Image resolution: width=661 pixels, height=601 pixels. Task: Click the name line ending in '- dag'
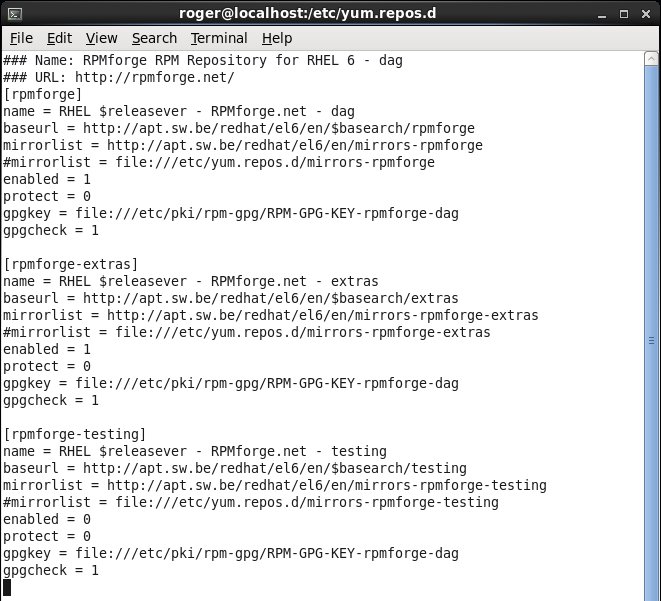coord(179,111)
